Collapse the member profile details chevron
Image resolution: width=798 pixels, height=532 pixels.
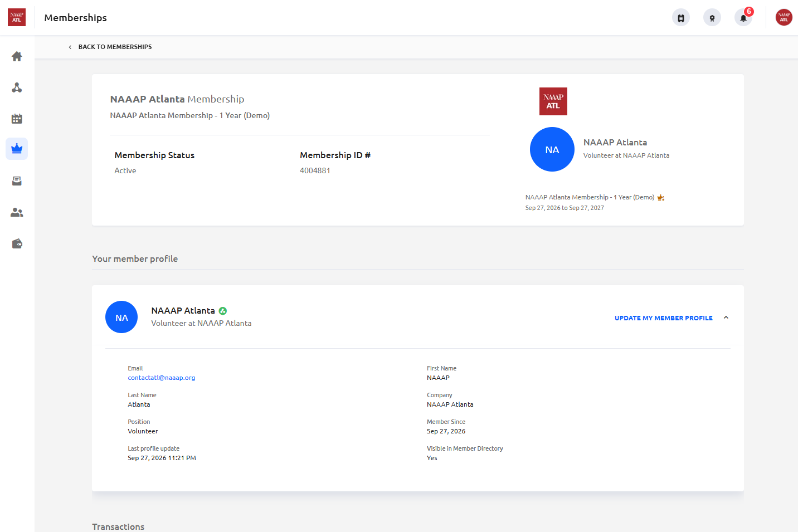pos(726,318)
